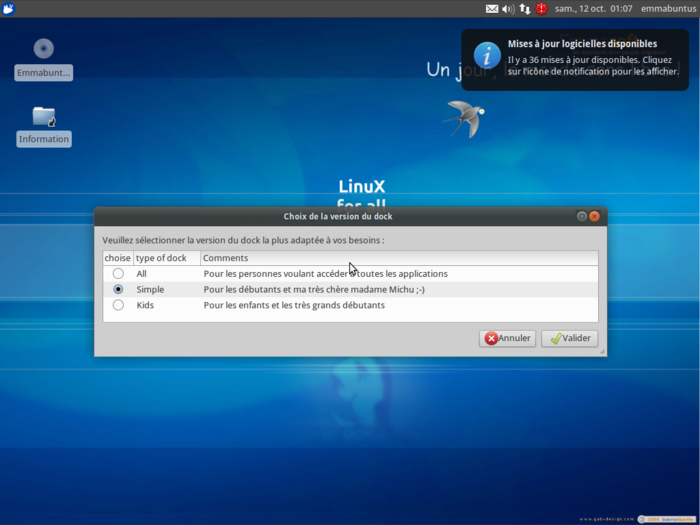The height and width of the screenshot is (525, 700).
Task: Open the emmabuntus user menu
Action: [667, 9]
